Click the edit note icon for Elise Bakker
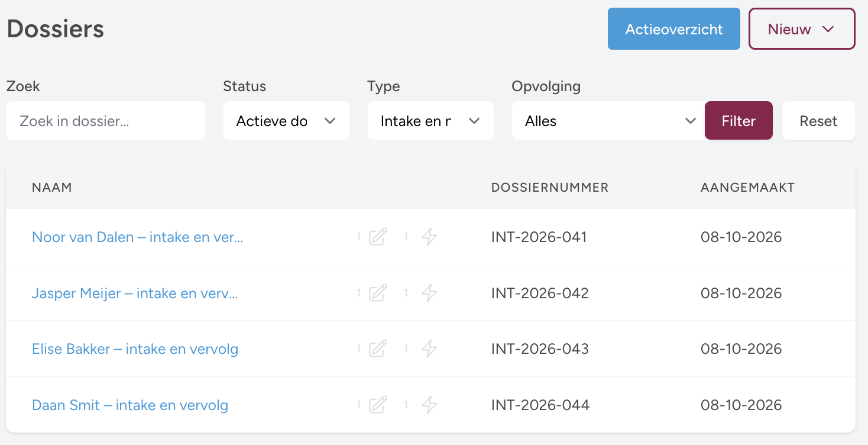 point(378,349)
